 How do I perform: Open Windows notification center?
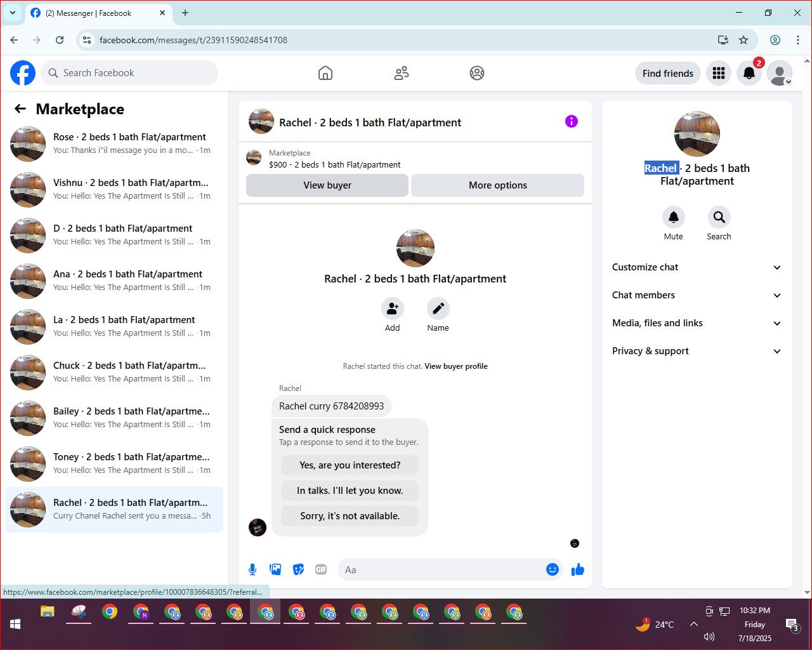tap(792, 625)
